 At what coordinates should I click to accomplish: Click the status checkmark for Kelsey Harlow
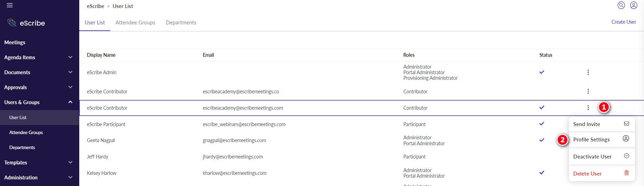(541, 172)
